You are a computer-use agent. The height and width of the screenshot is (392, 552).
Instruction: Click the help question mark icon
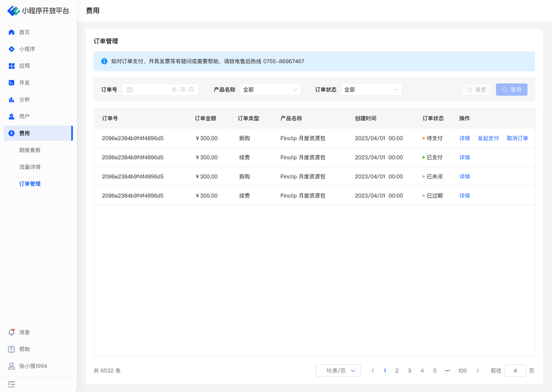[x=12, y=349]
